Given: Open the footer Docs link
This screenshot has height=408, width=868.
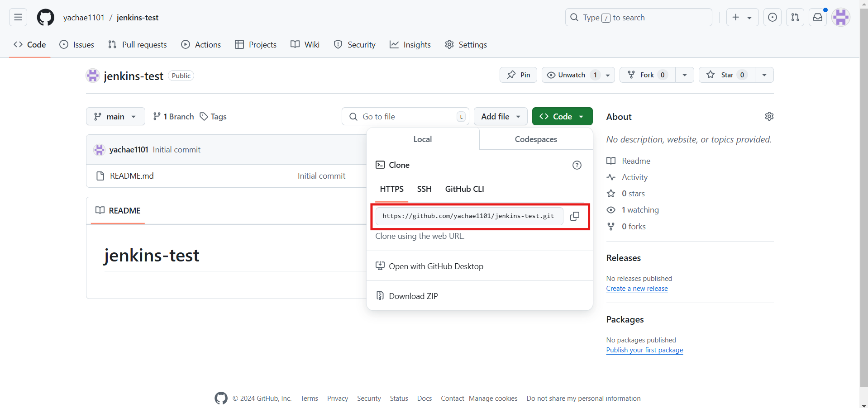Looking at the screenshot, I should point(424,399).
